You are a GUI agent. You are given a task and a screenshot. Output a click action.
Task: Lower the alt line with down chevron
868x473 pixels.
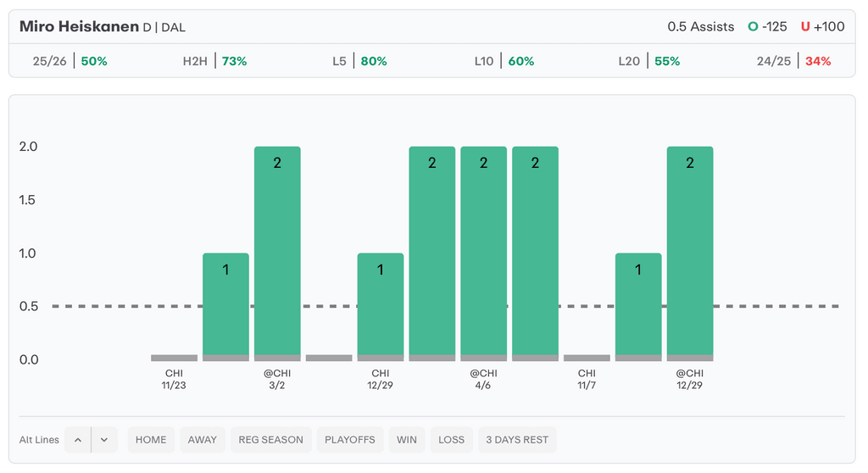coord(104,440)
